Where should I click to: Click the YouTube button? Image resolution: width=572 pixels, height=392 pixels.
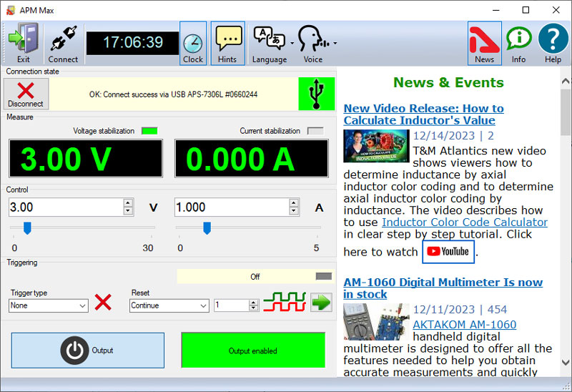click(x=448, y=252)
